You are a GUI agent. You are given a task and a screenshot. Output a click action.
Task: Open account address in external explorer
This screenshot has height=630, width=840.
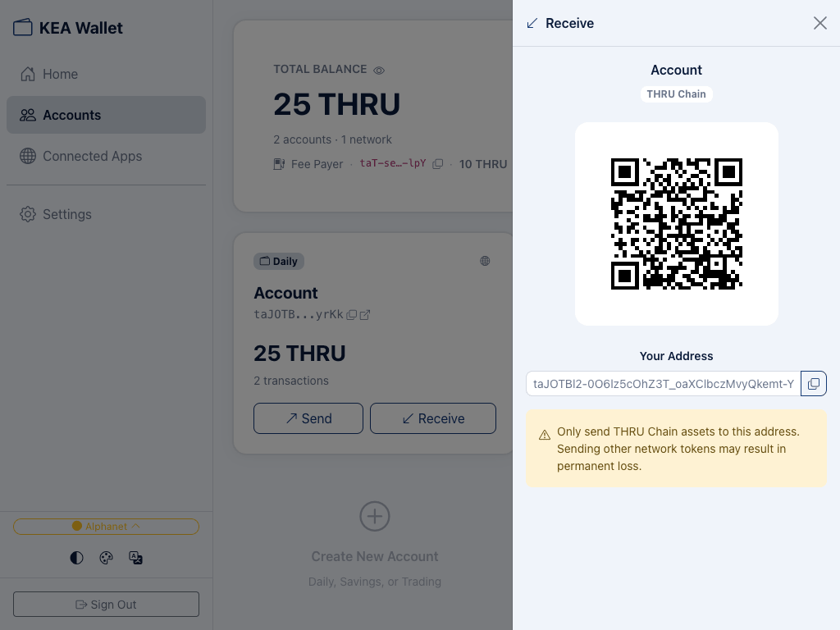[x=365, y=315]
